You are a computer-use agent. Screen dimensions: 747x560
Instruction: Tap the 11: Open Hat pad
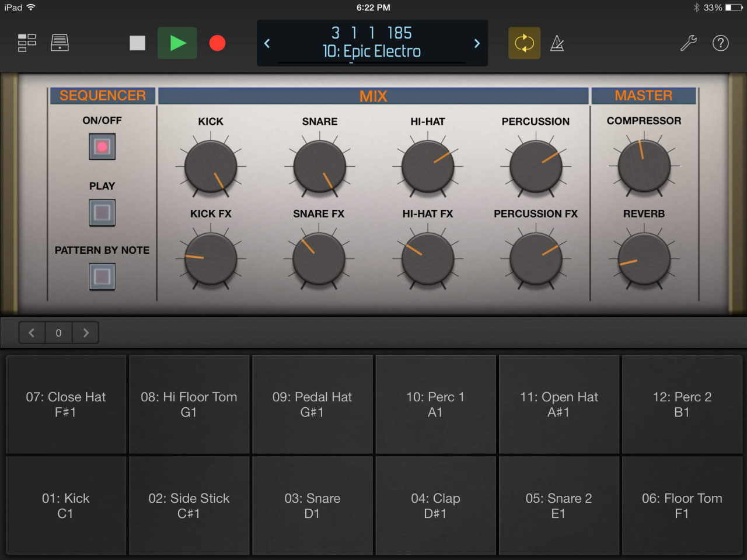[x=558, y=404]
